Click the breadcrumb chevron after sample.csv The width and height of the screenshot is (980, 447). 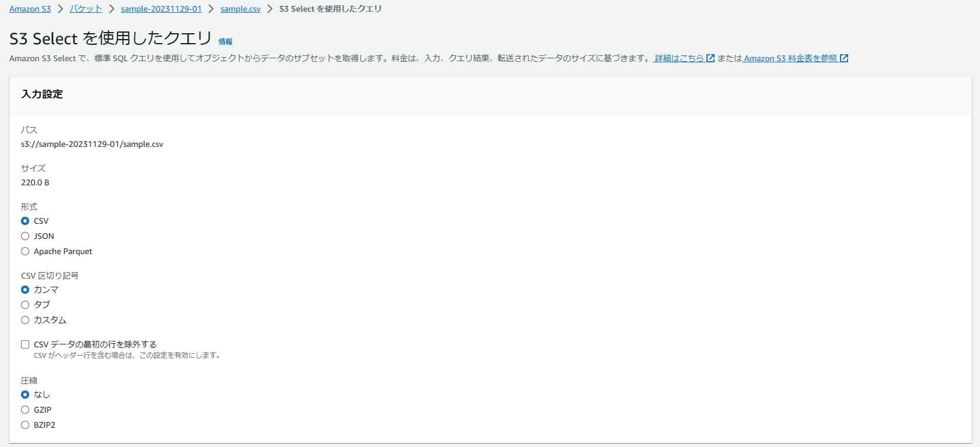coord(270,9)
